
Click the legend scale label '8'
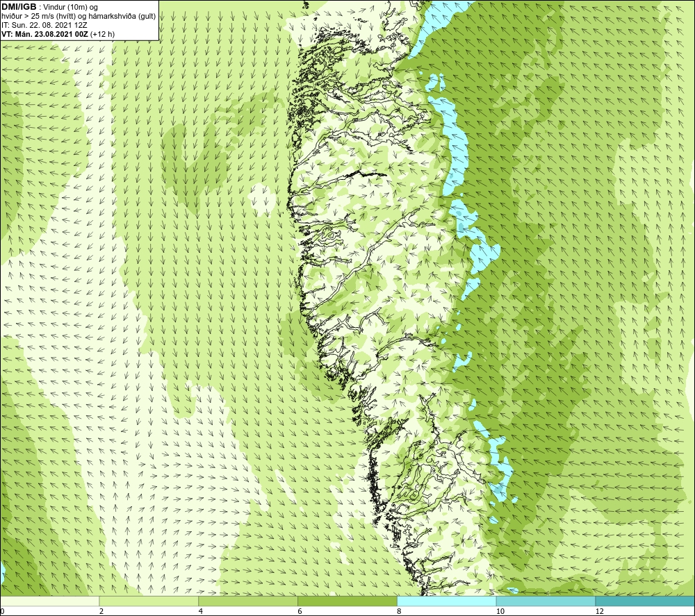click(x=400, y=612)
